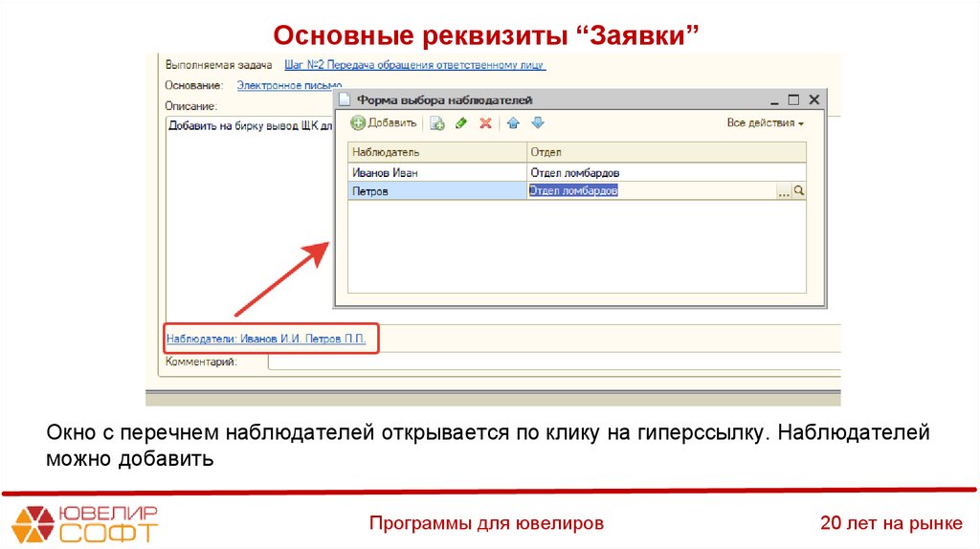Move row down with blue down arrow
This screenshot has width=980, height=549.
point(538,123)
